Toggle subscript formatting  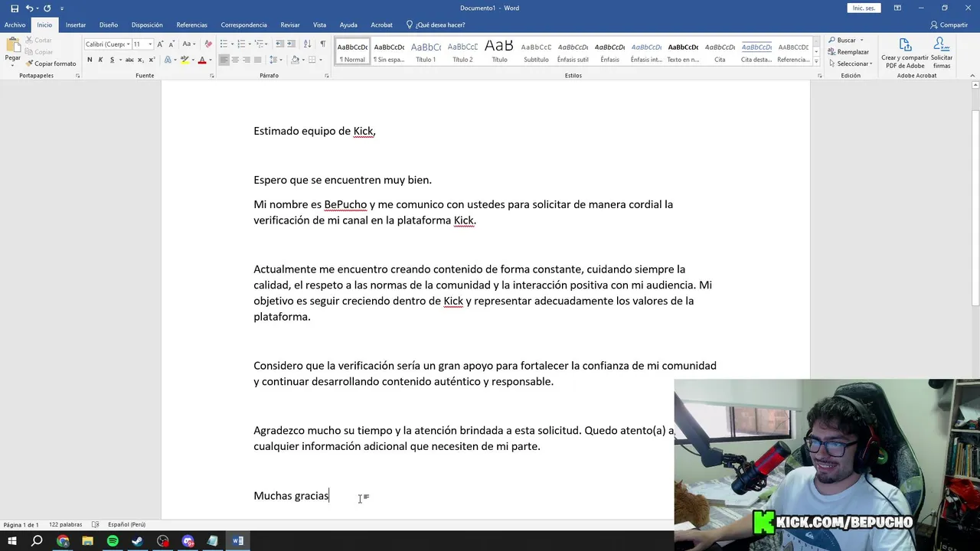141,60
